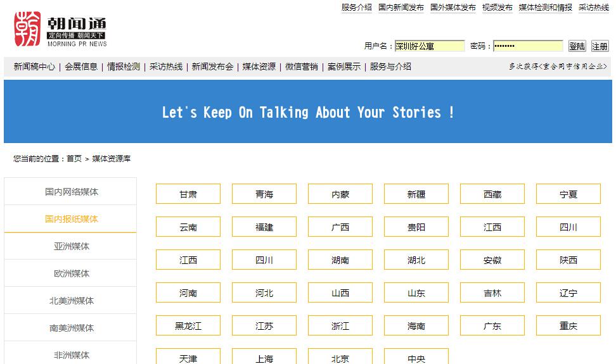Choose the 甘肃 province button
This screenshot has width=616, height=364.
point(188,194)
